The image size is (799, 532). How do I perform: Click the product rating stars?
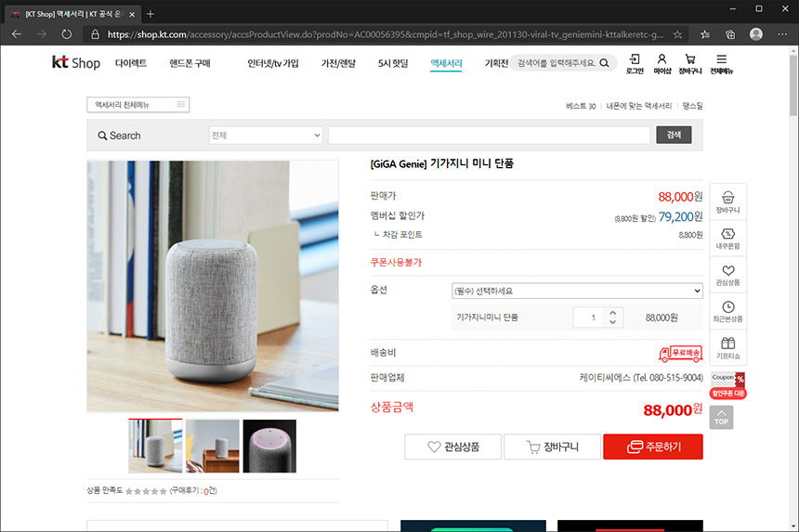click(146, 491)
